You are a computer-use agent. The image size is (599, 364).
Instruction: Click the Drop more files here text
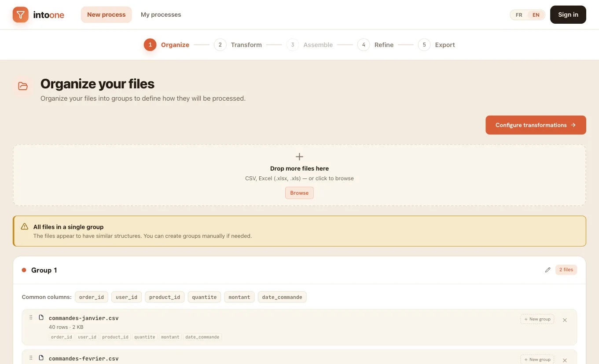point(299,168)
